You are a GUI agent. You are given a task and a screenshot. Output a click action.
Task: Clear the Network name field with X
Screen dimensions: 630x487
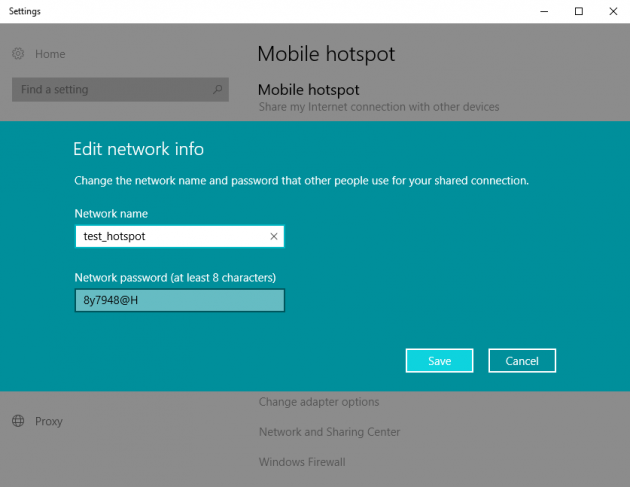pos(274,236)
